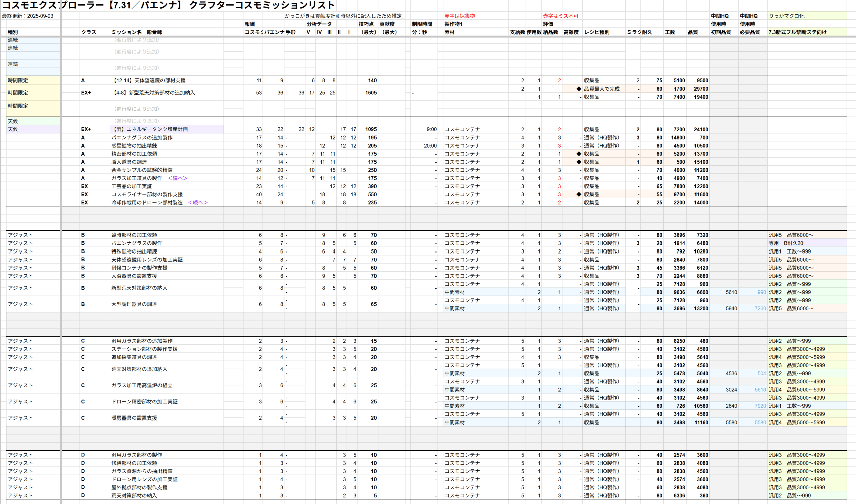Open the <続へ> link after 冷却作戦用のドローン部材製造
856x504 pixels.
(x=198, y=202)
